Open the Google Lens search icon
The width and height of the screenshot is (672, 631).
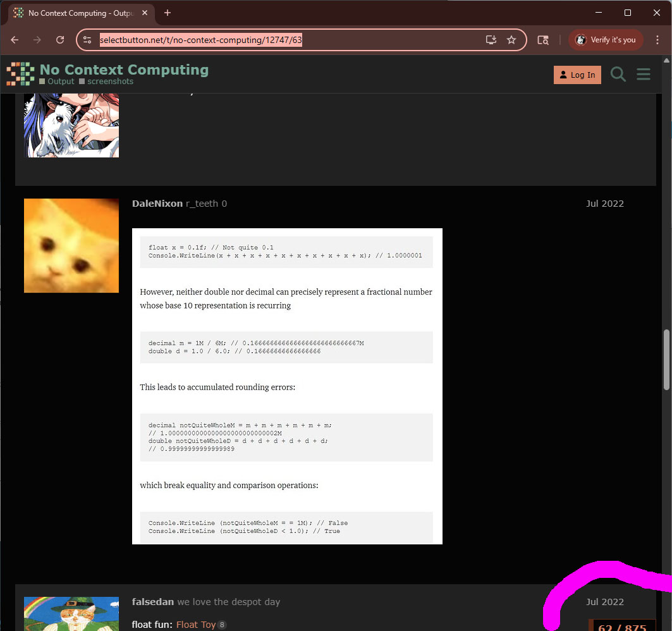pos(543,40)
